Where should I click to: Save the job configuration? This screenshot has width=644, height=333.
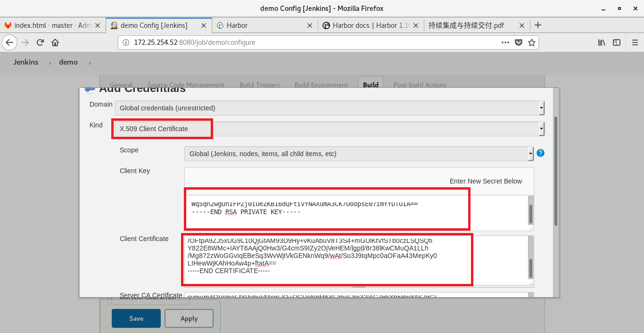click(136, 318)
